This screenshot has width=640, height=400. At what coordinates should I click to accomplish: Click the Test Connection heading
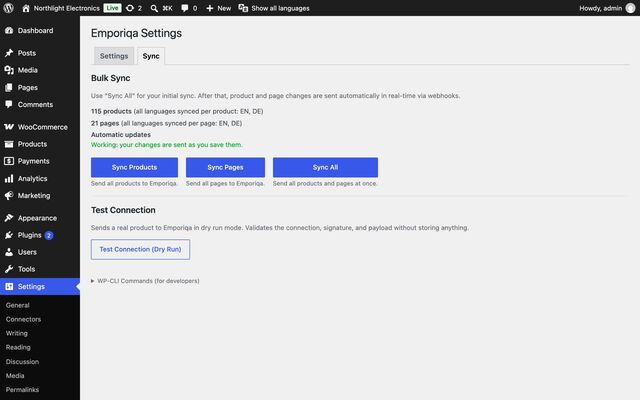tap(123, 210)
